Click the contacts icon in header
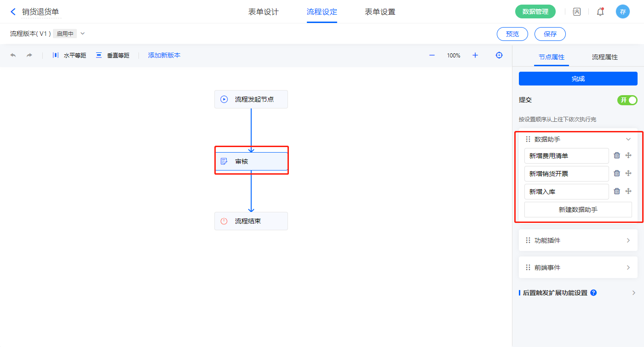Viewport: 644px width, 347px height. point(576,12)
